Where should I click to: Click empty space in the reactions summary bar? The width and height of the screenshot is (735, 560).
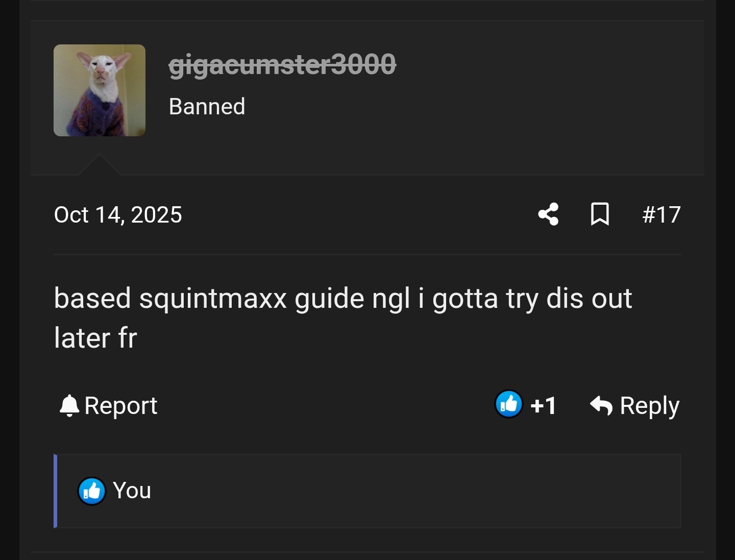[408, 491]
